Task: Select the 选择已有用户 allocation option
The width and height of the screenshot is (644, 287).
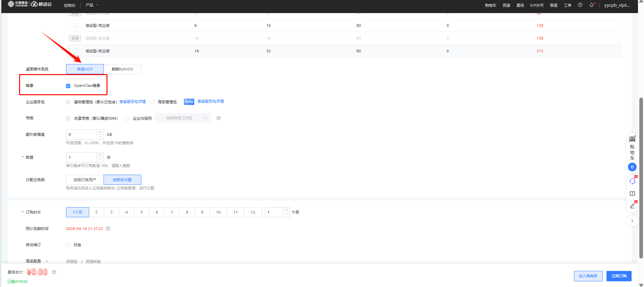Action: click(x=85, y=180)
